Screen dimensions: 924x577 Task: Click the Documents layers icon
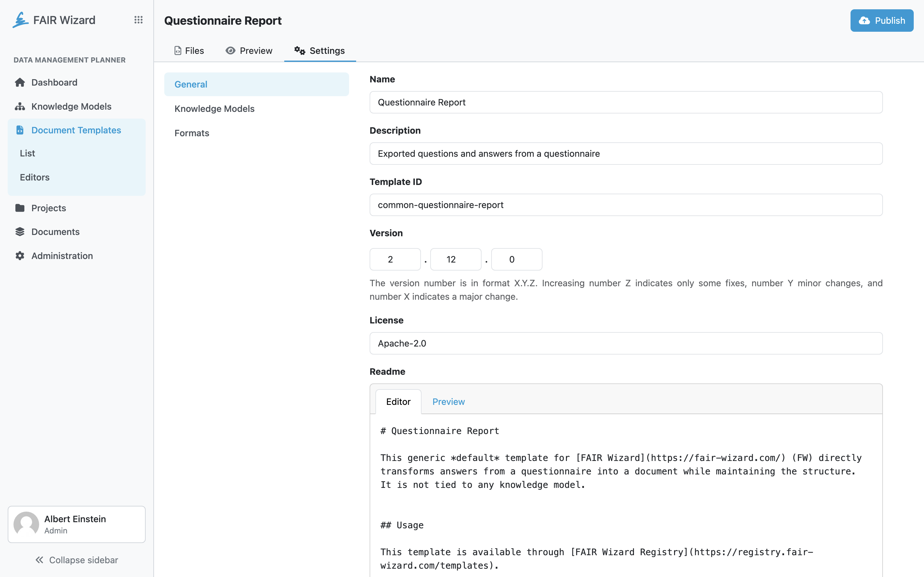pyautogui.click(x=20, y=232)
